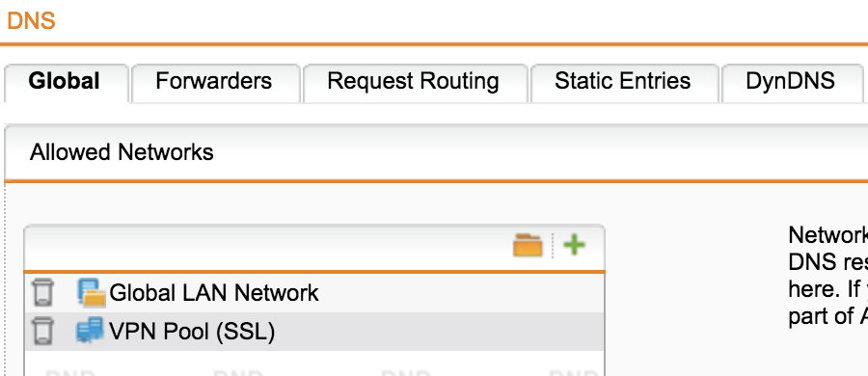
Task: Select the Global LAN Network entry label
Action: (x=214, y=292)
